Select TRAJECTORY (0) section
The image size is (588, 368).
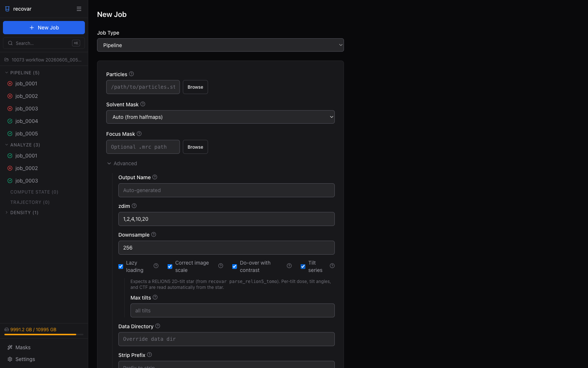pos(30,202)
